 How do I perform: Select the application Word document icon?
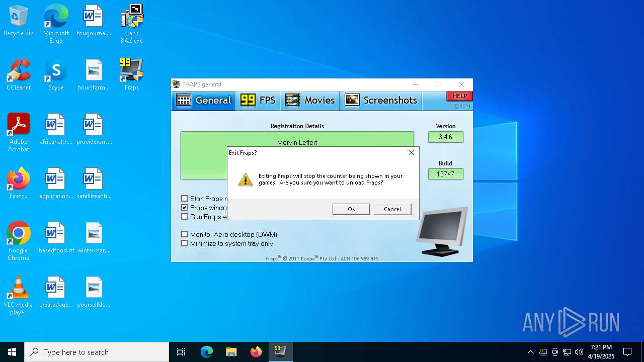[x=56, y=184]
